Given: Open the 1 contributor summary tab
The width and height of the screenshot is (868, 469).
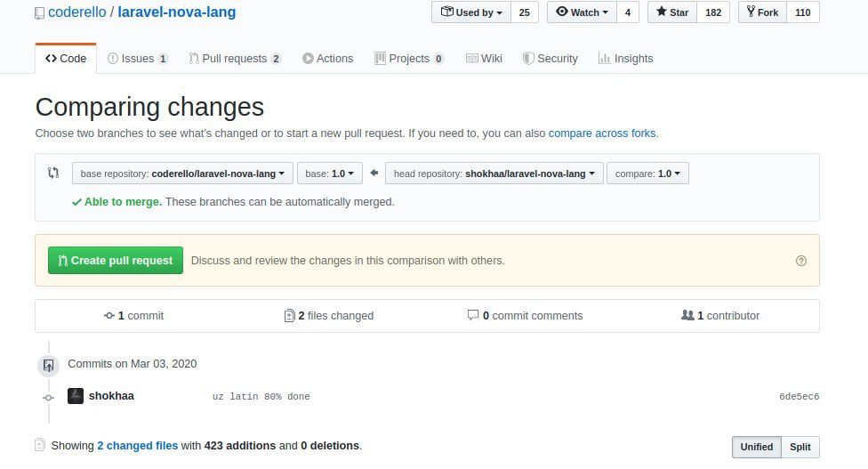Looking at the screenshot, I should pyautogui.click(x=720, y=316).
